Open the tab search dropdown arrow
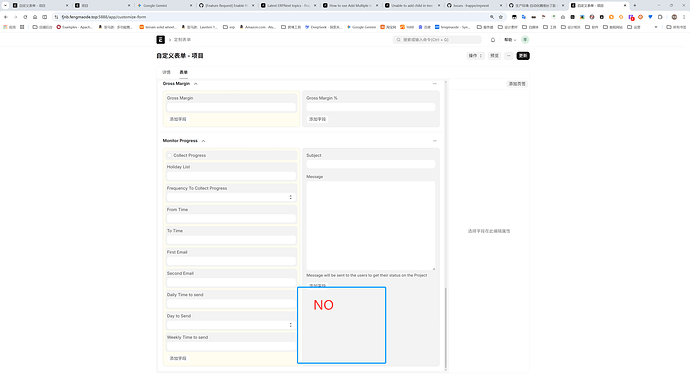 (x=5, y=5)
